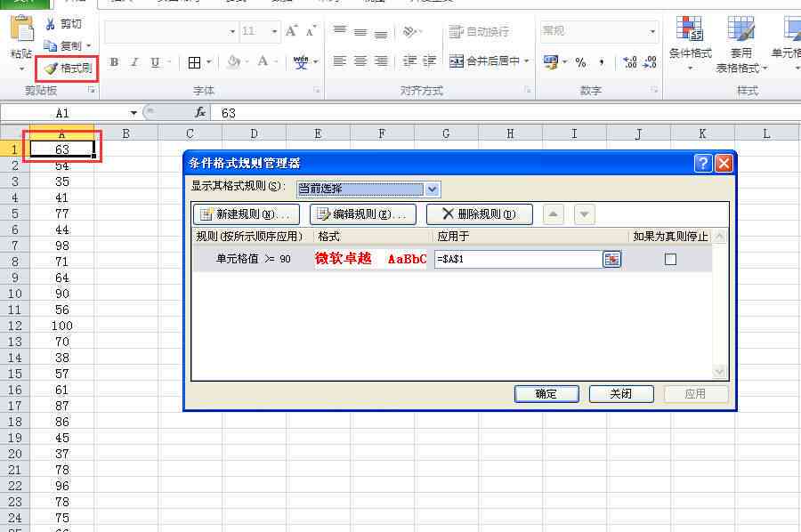This screenshot has width=801, height=532.
Task: Click the range selector collapse icon
Action: click(611, 260)
